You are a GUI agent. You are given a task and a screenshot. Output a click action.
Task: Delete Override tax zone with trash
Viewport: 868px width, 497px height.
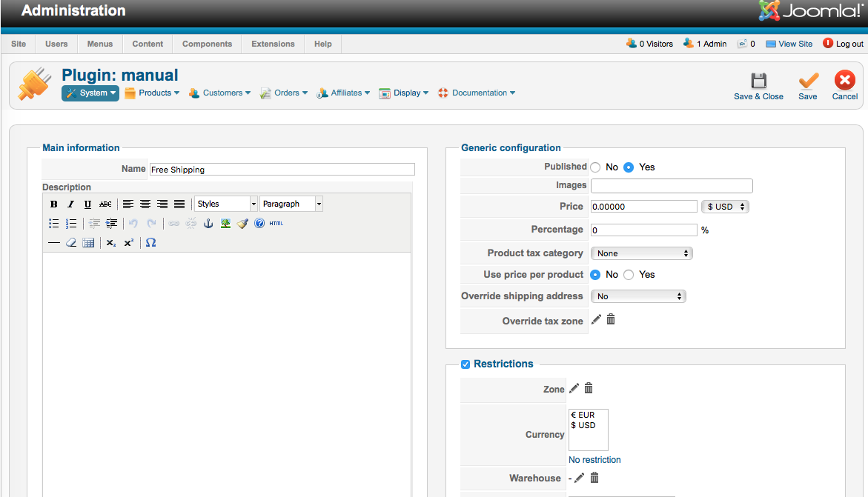click(611, 319)
